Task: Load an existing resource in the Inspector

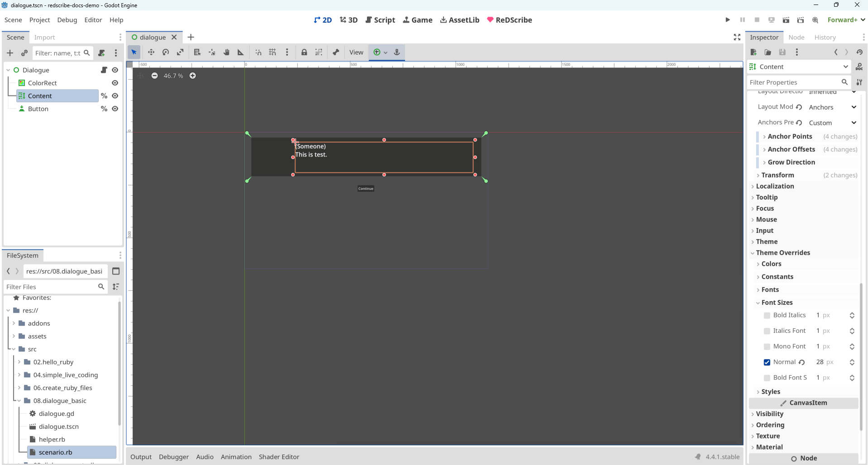Action: click(768, 52)
